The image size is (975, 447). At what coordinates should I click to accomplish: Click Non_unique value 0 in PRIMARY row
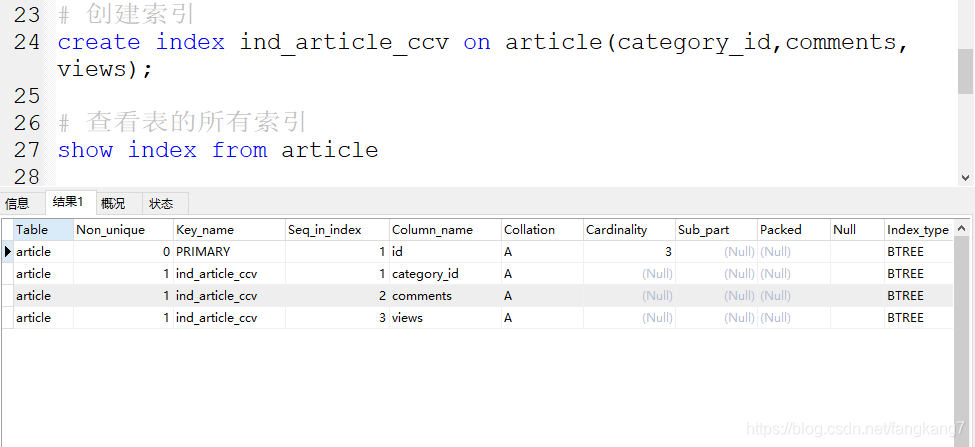click(x=123, y=252)
